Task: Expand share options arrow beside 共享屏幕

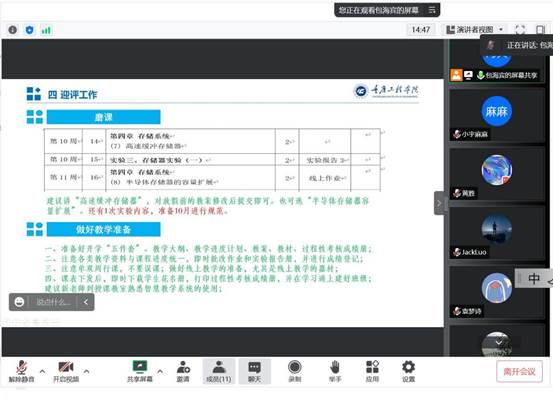Action: 160,371
